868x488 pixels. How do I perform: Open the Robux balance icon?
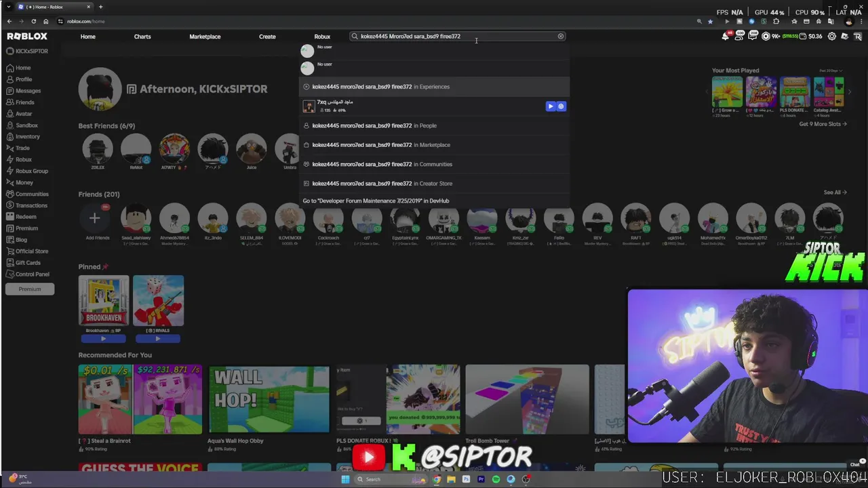point(766,37)
